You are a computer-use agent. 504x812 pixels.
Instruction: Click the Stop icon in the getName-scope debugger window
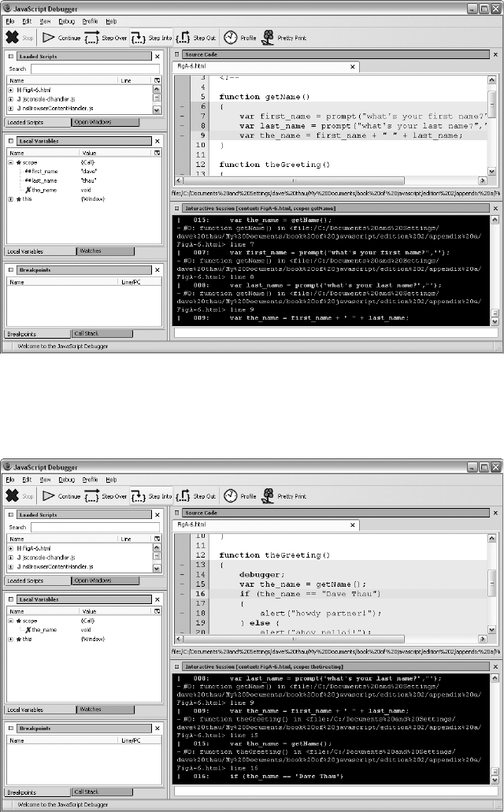click(x=12, y=37)
